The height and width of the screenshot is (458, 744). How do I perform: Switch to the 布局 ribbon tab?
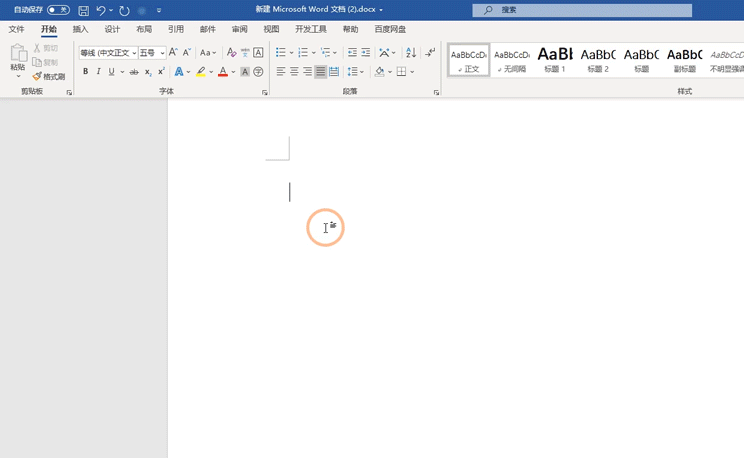coord(144,29)
